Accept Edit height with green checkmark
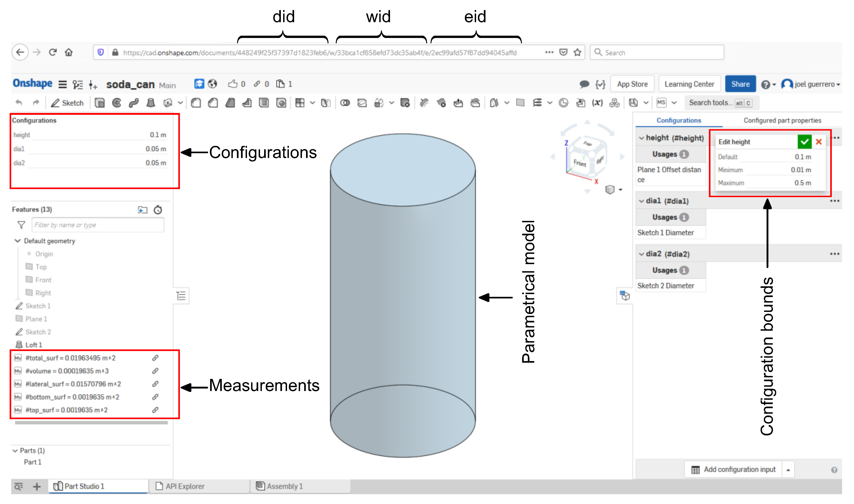Screen dimensions: 854x504 (804, 142)
